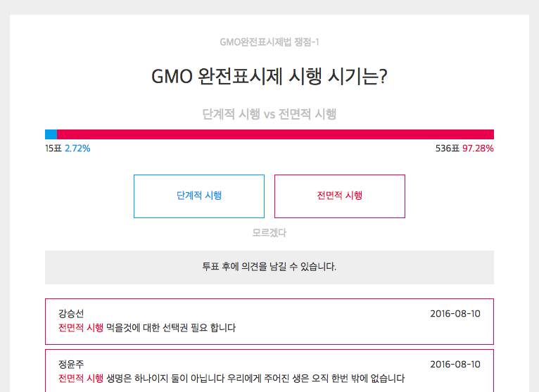Click the 2.72% percentage label
Image resolution: width=539 pixels, height=392 pixels.
77,148
